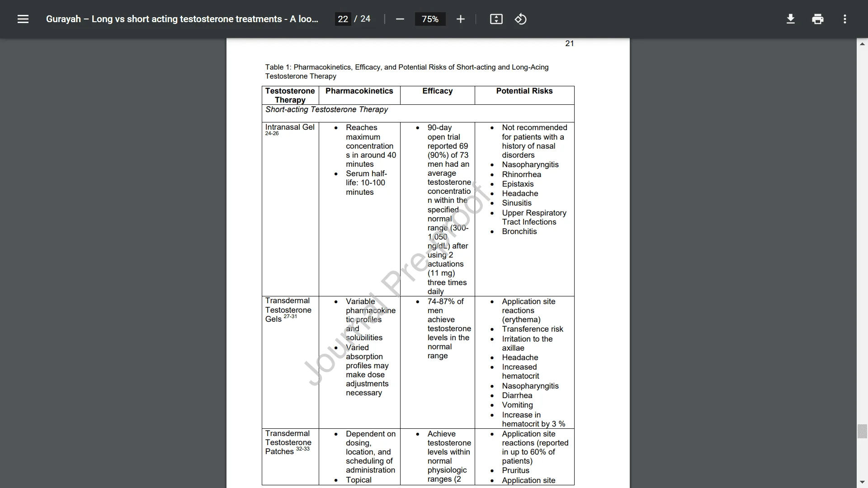Select the page number field showing 22
The width and height of the screenshot is (868, 488).
[x=343, y=19]
